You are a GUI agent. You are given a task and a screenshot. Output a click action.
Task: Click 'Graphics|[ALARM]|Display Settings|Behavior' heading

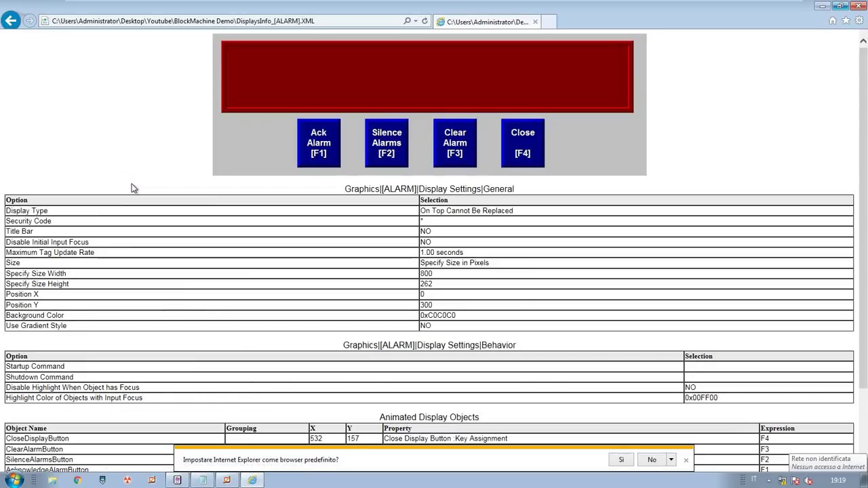pyautogui.click(x=429, y=345)
